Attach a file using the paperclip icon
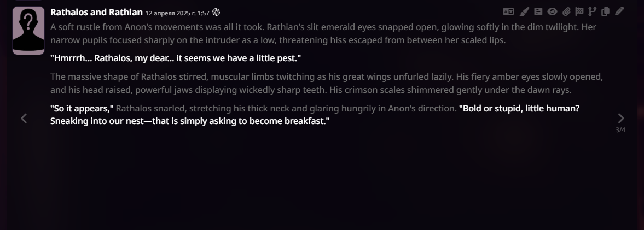This screenshot has height=230, width=644. point(566,11)
